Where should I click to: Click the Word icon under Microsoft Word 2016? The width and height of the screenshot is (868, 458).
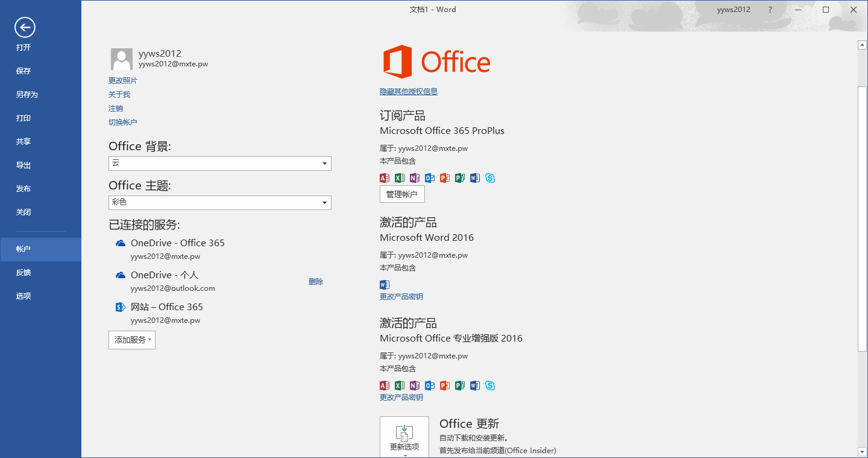pyautogui.click(x=385, y=285)
